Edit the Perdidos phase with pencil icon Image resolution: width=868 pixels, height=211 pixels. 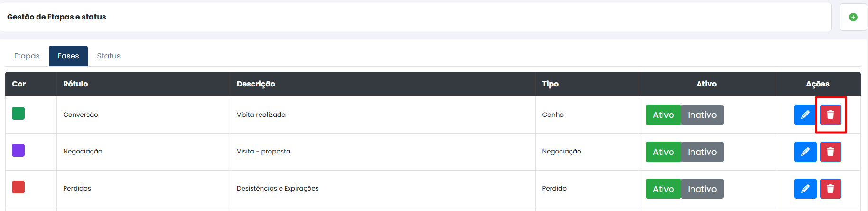pos(805,189)
